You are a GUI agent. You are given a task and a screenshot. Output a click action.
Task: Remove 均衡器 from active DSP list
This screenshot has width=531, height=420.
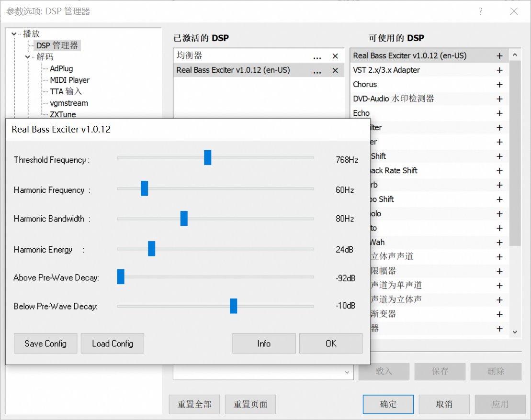coord(335,56)
